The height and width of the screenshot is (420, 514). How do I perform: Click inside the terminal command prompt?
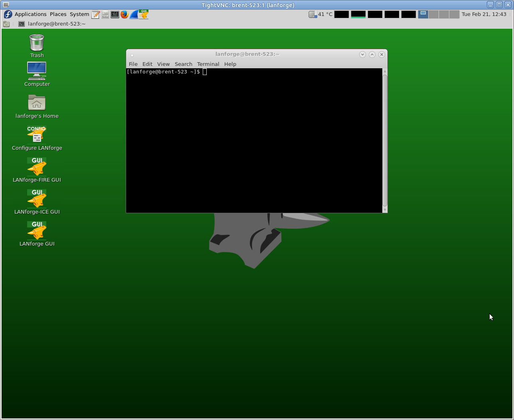(205, 72)
